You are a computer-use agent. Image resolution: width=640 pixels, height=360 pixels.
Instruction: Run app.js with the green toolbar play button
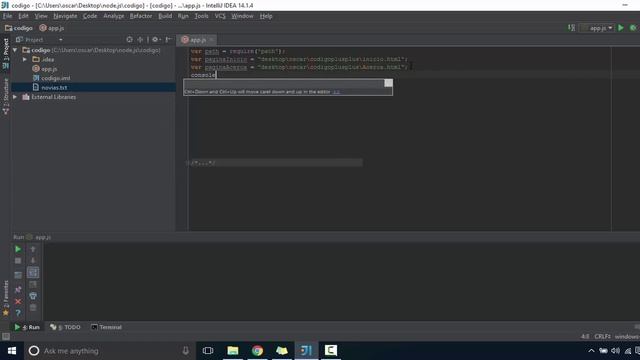pos(621,28)
